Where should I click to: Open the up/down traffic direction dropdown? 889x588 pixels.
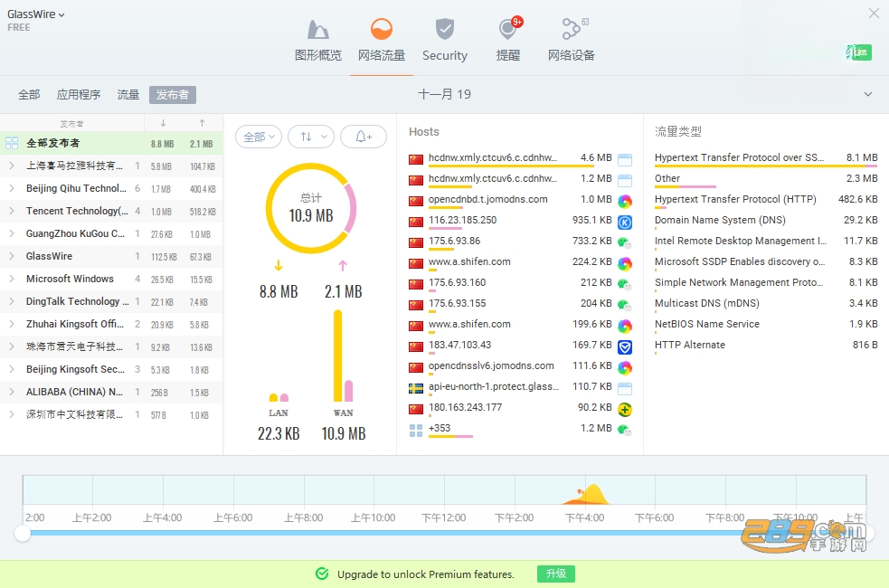tap(311, 137)
